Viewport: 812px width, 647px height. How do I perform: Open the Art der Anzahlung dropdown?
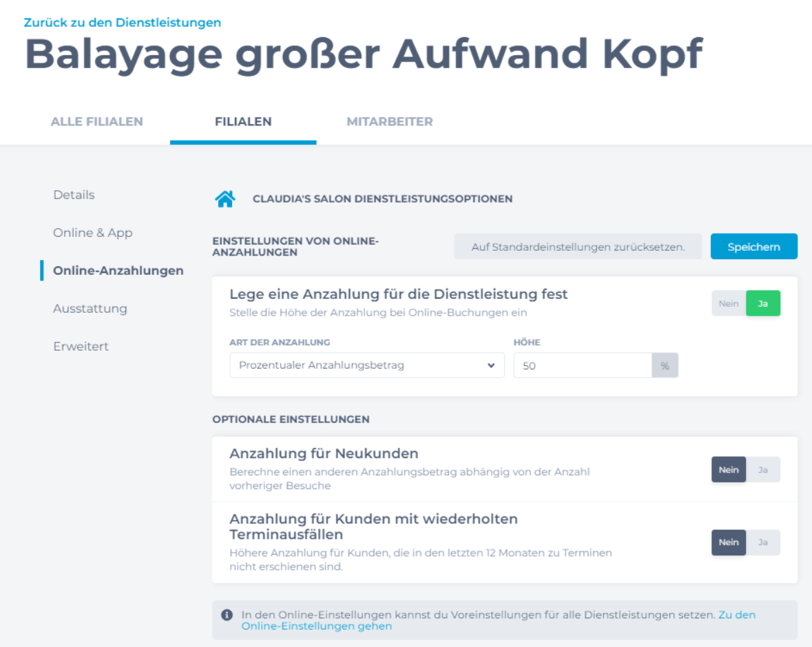coord(366,365)
